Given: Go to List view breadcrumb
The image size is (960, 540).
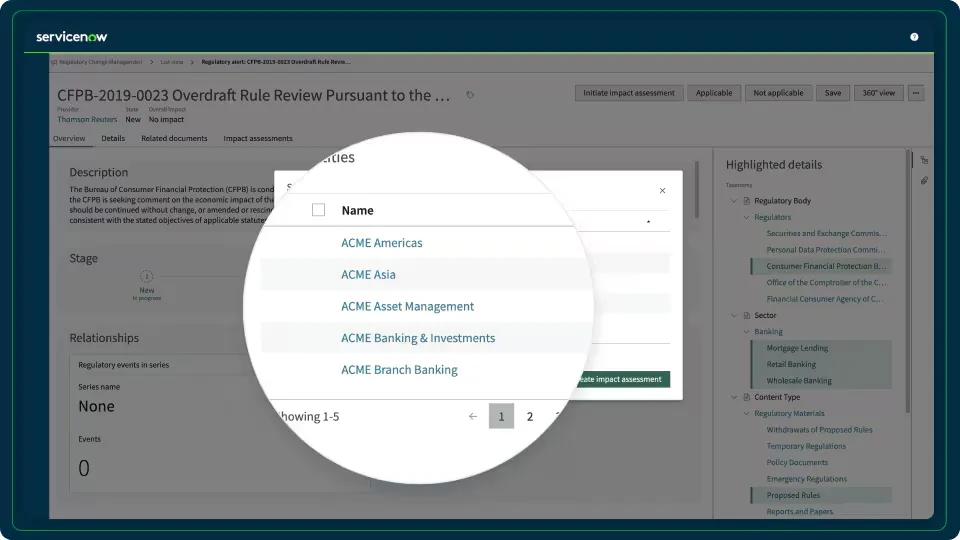Looking at the screenshot, I should point(172,62).
